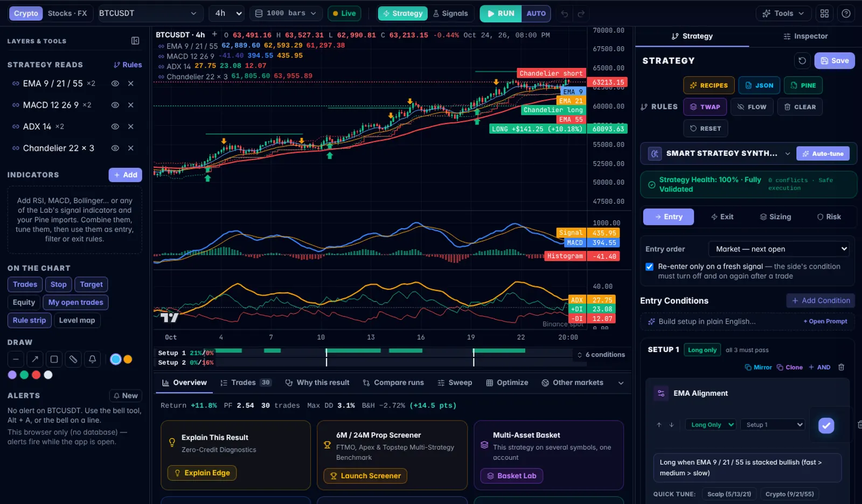862x504 pixels.
Task: Save the strategy
Action: (835, 61)
